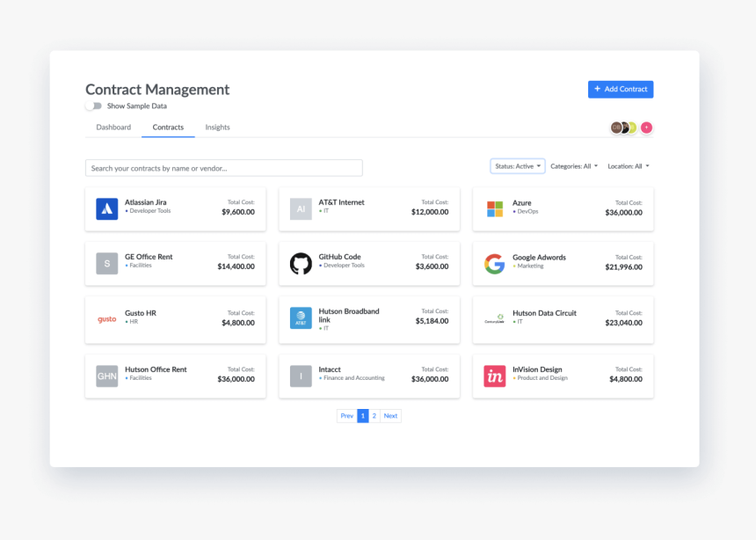Click the Gusto HR logo icon
This screenshot has height=540, width=756.
tap(106, 319)
